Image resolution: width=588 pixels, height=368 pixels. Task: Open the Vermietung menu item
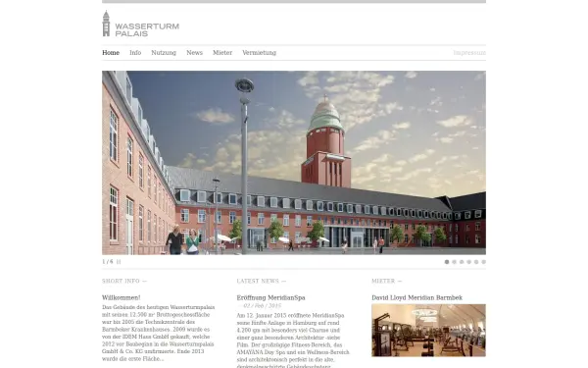[259, 53]
